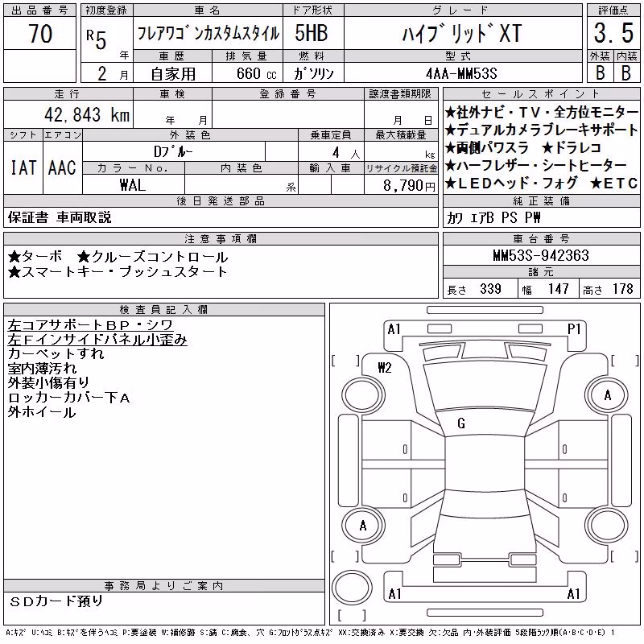Image resolution: width=644 pixels, height=644 pixels.
Task: Select the セールスポイント section header
Action: pos(541,94)
